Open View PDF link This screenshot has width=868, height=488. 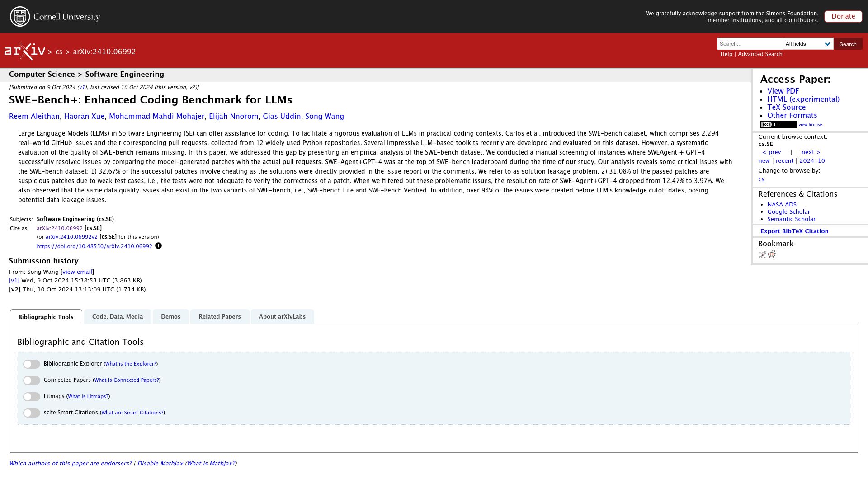point(783,91)
